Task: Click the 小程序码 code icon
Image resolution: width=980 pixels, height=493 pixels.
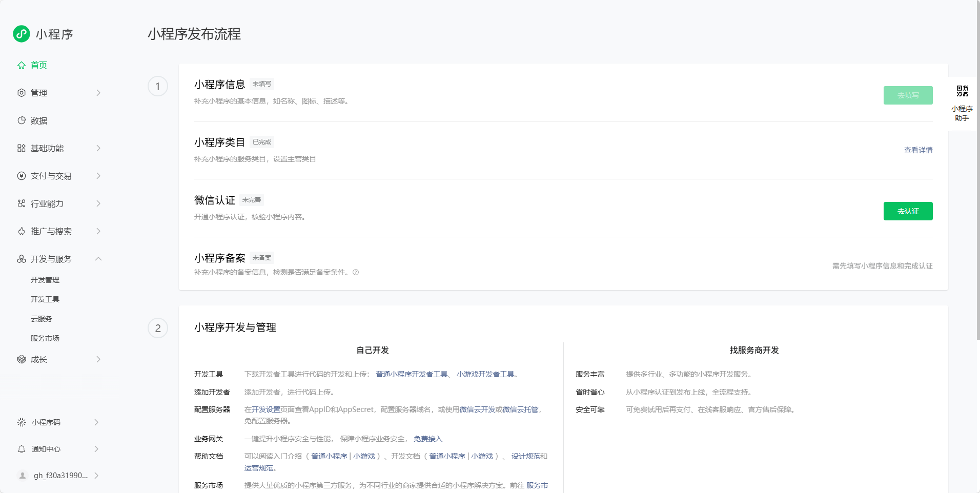Action: pyautogui.click(x=22, y=422)
